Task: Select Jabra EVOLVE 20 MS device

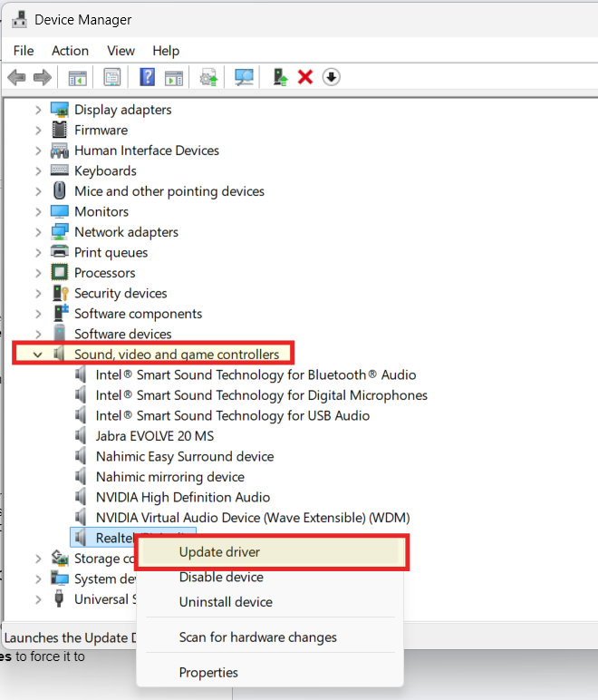Action: pyautogui.click(x=154, y=436)
